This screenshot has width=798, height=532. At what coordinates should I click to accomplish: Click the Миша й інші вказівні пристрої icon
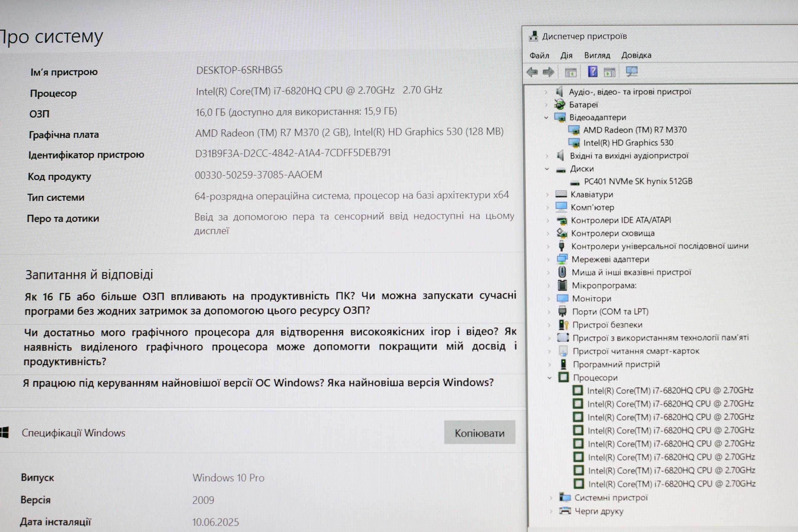[x=562, y=272]
